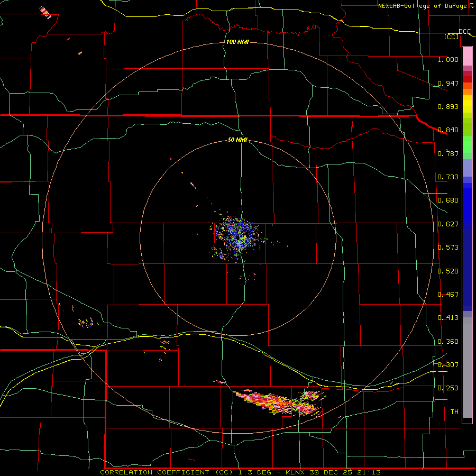
Task: Select the 0.573 legend value
Action: 448,247
